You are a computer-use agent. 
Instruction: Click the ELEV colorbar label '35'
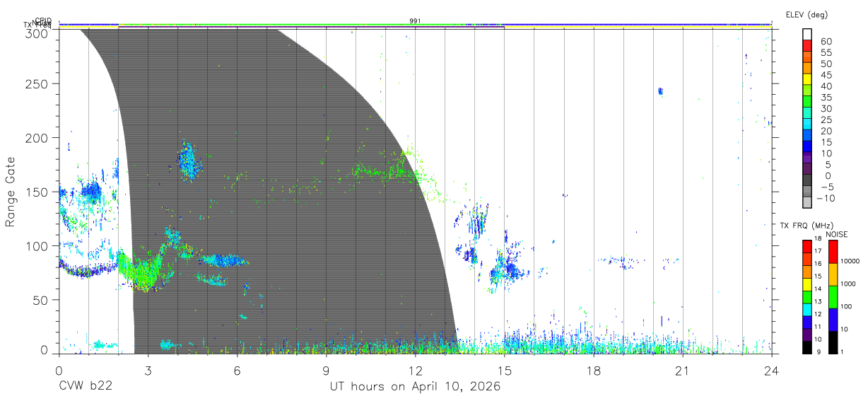(x=825, y=98)
